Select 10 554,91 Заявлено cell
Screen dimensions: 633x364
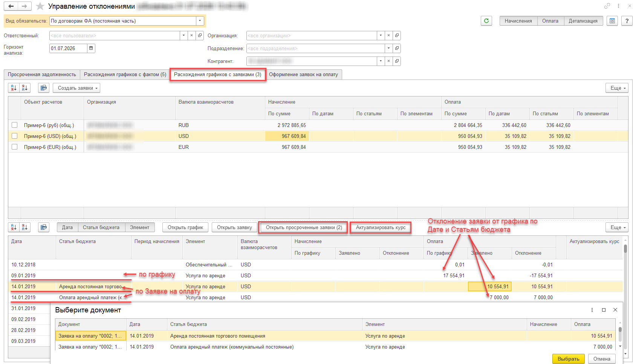489,286
